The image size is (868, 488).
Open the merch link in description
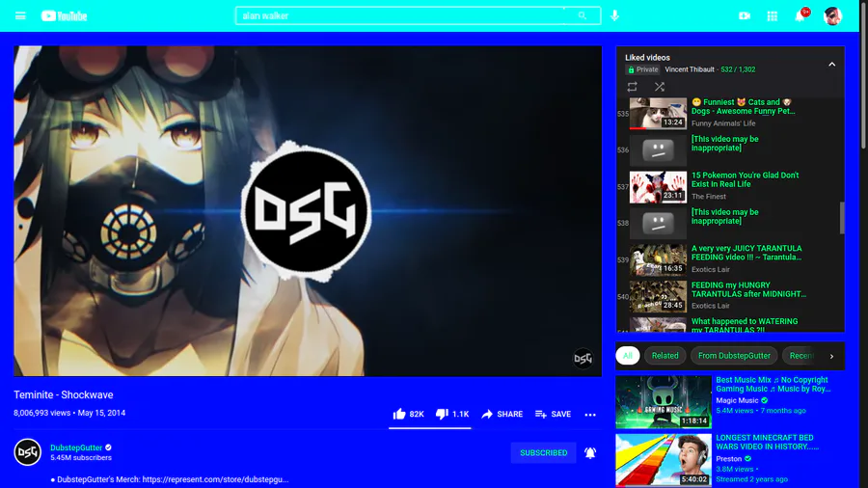[215, 479]
